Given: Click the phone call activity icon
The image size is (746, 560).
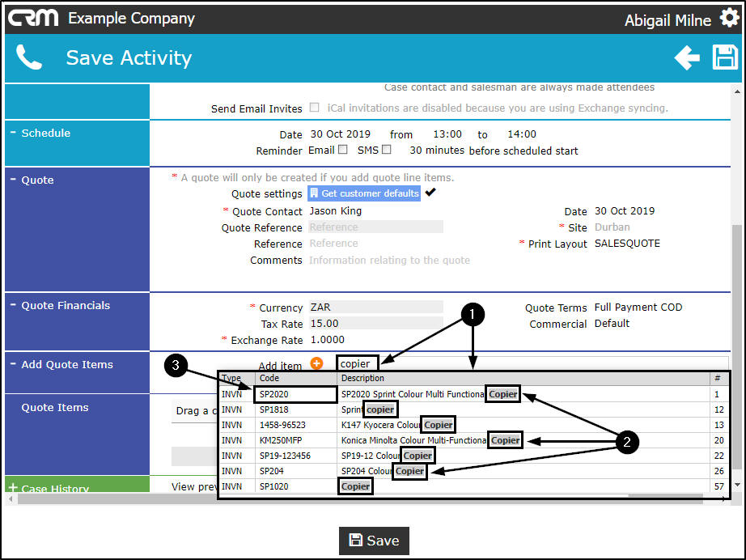Looking at the screenshot, I should click(28, 57).
